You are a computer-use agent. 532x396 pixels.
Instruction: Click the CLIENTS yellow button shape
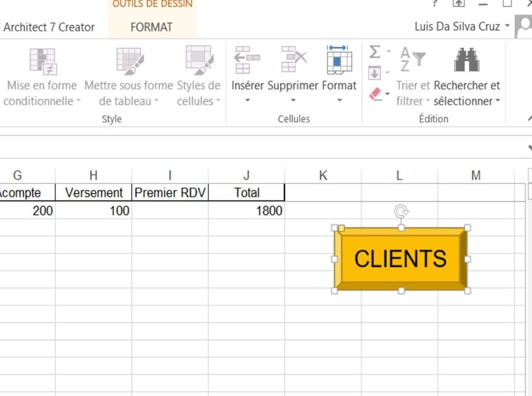(x=401, y=259)
